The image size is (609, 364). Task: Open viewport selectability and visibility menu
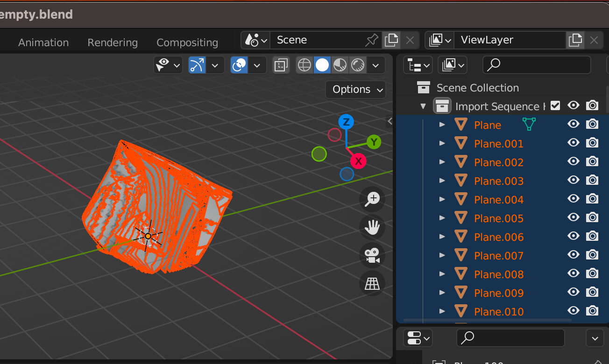click(168, 65)
